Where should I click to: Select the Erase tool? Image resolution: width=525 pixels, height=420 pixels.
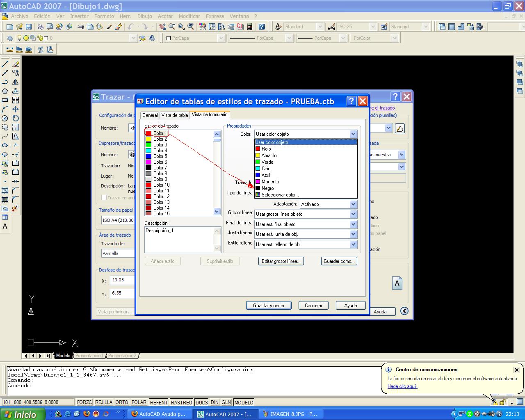pos(16,64)
